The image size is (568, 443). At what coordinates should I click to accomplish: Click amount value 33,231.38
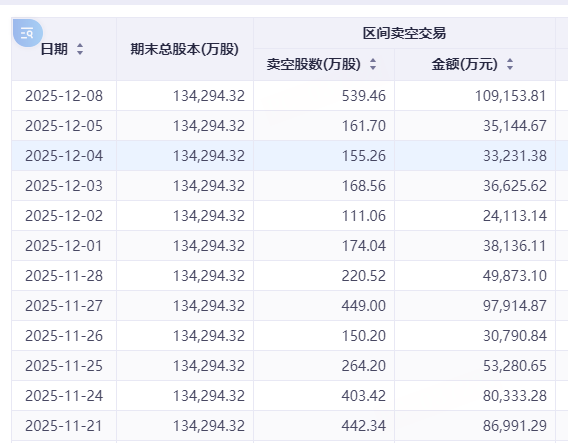coord(515,156)
